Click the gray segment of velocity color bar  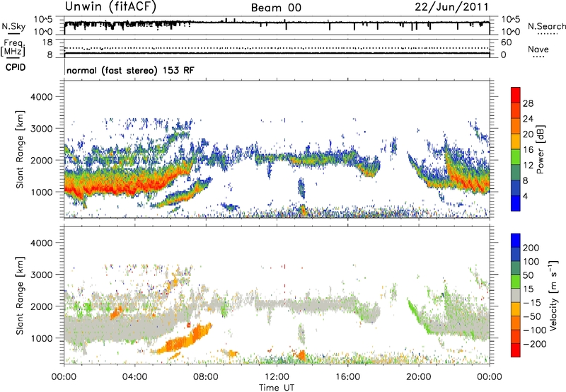click(516, 295)
